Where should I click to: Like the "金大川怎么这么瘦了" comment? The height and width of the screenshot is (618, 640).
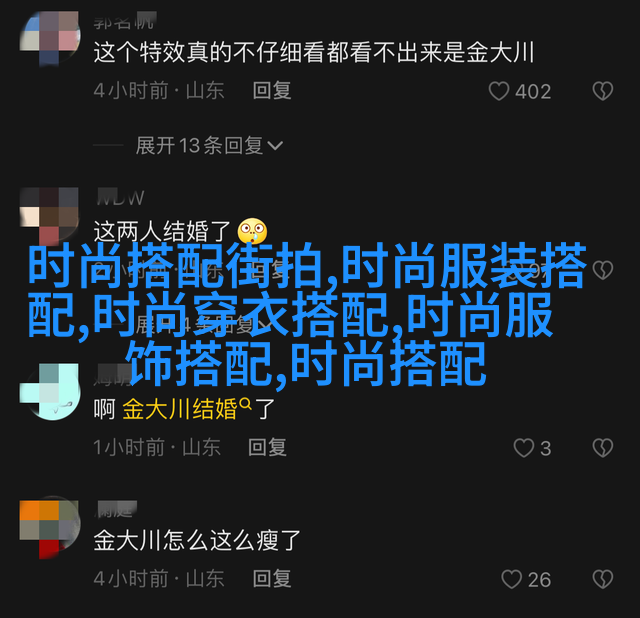pyautogui.click(x=511, y=579)
